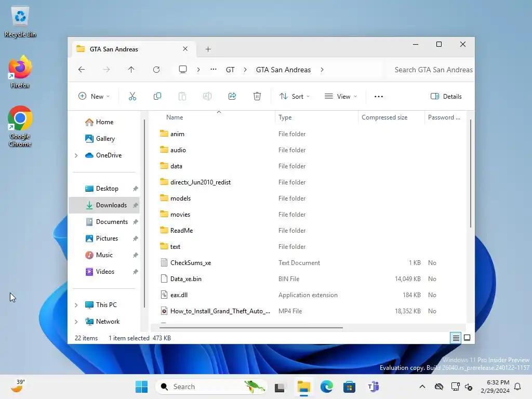Open Home in navigation pane
Screen dimensions: 532x399
pyautogui.click(x=104, y=122)
